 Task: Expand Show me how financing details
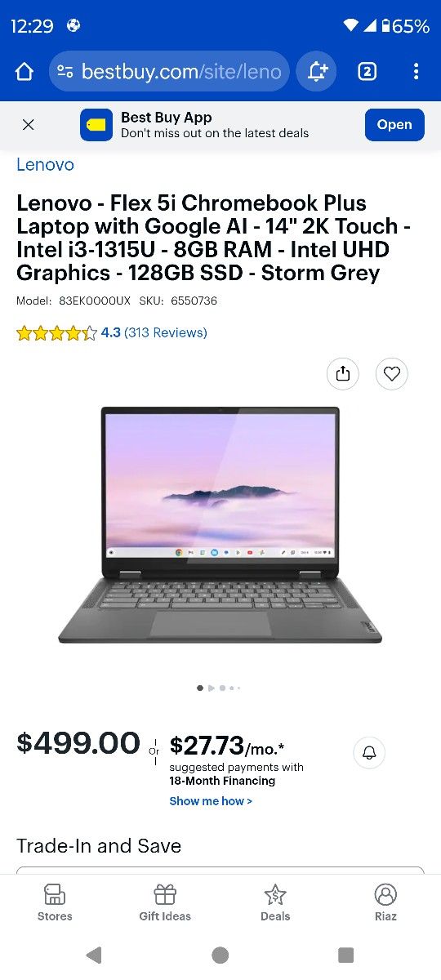pyautogui.click(x=211, y=801)
